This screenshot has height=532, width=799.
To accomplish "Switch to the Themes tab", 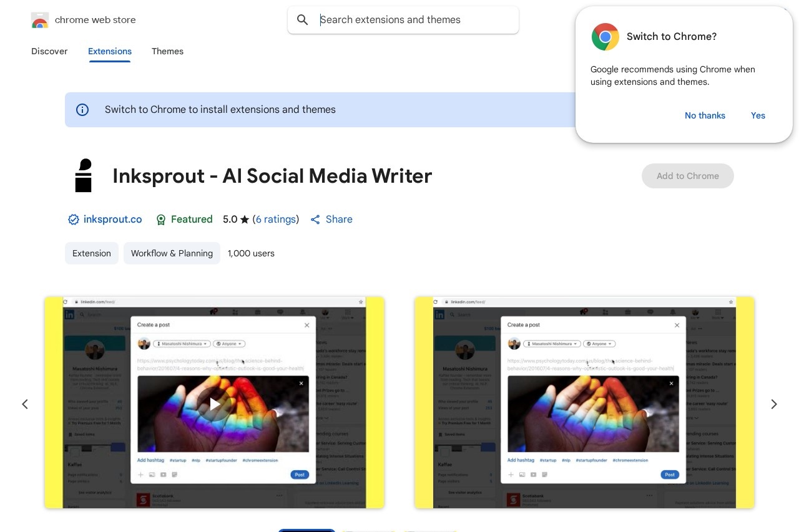I will (x=167, y=51).
